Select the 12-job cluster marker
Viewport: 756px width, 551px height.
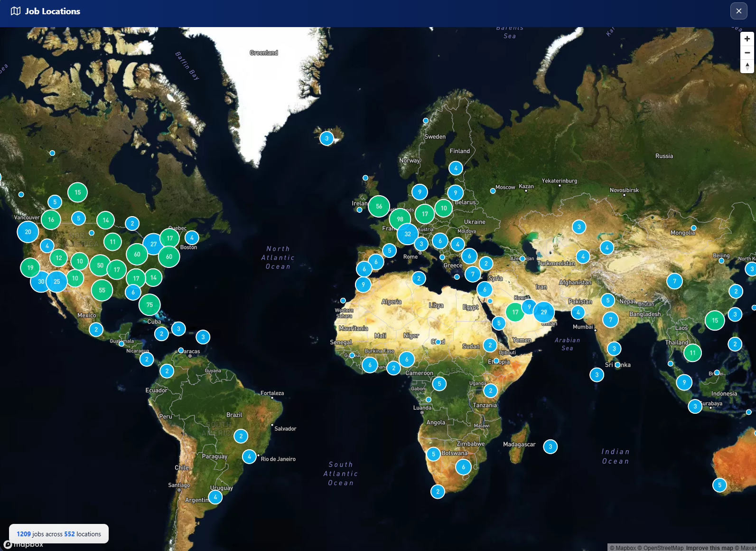point(59,258)
